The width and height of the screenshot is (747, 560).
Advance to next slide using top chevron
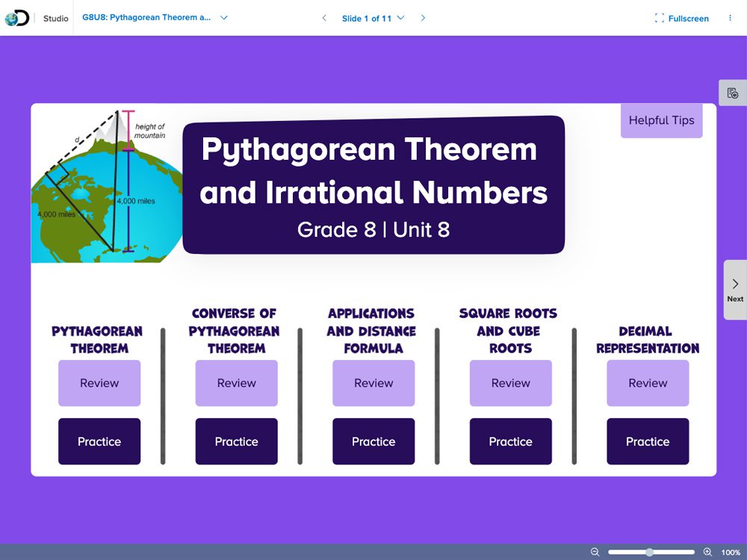[423, 18]
